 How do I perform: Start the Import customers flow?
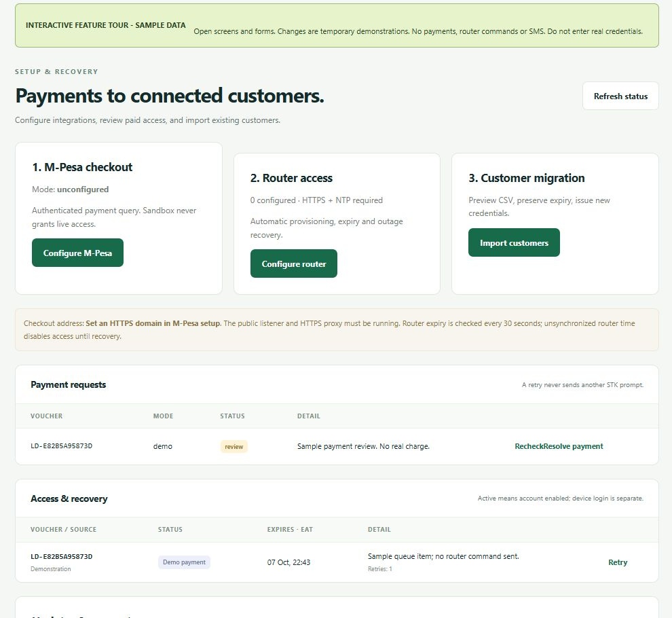point(514,242)
